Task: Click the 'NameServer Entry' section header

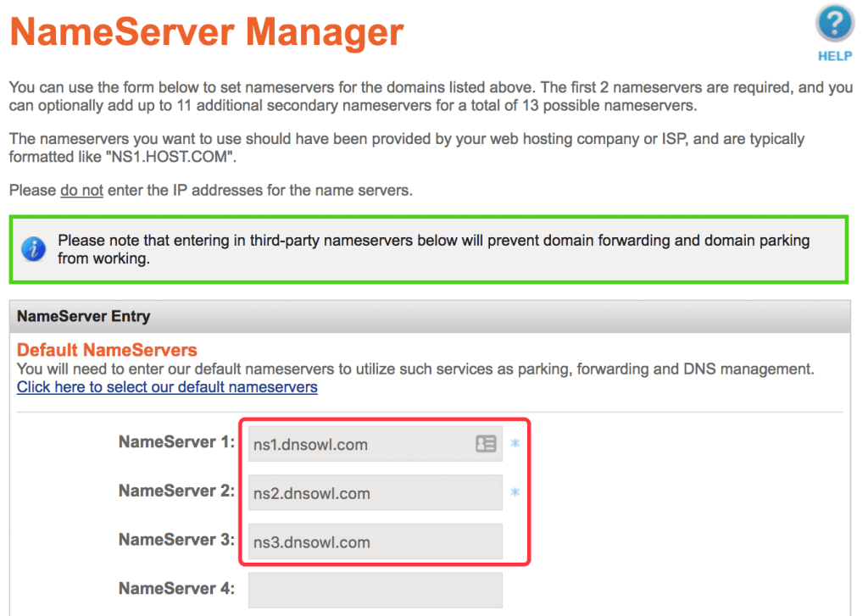Action: click(430, 317)
